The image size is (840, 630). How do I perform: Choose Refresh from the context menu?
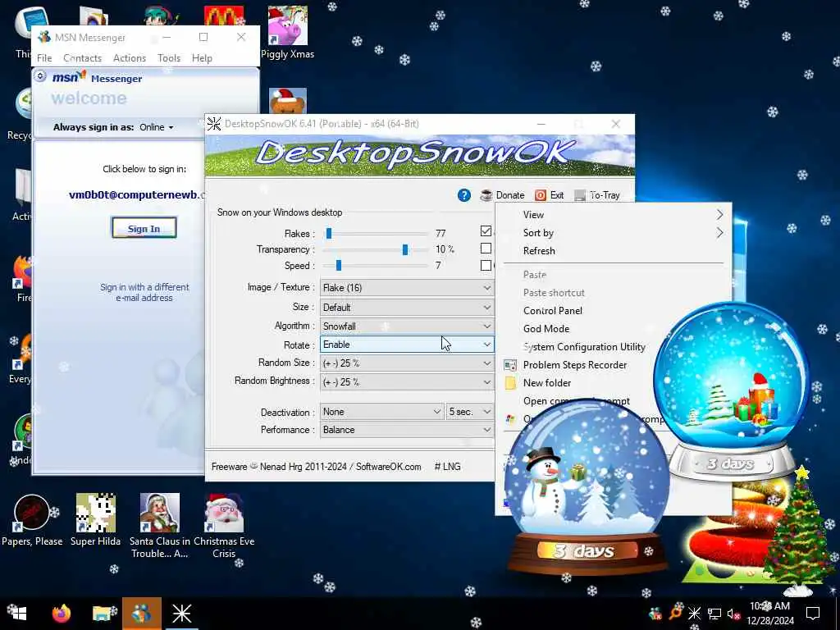(614, 251)
